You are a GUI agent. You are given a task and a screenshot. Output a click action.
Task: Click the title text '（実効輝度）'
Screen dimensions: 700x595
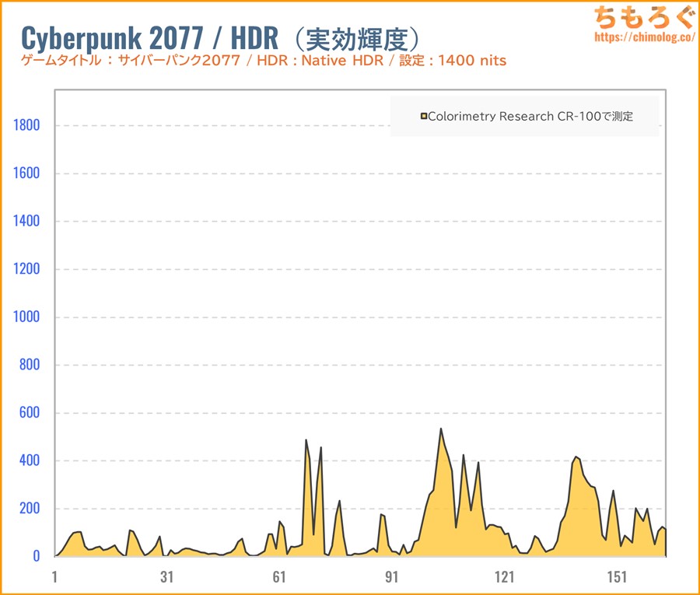point(357,40)
